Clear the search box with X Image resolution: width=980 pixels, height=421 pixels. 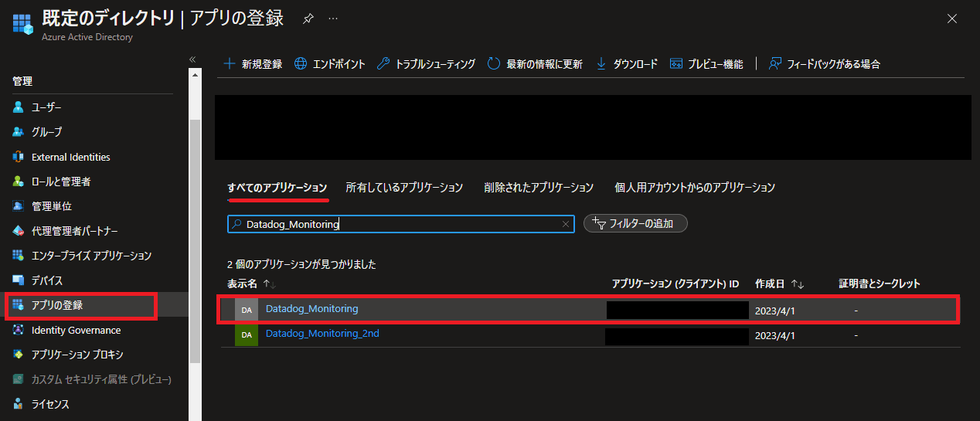pos(566,224)
